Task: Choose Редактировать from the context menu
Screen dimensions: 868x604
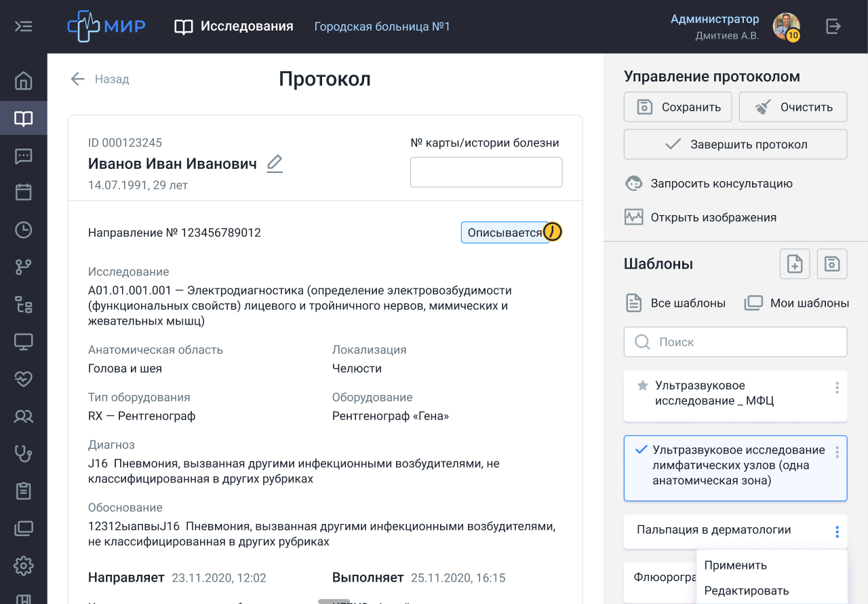Action: click(x=746, y=591)
